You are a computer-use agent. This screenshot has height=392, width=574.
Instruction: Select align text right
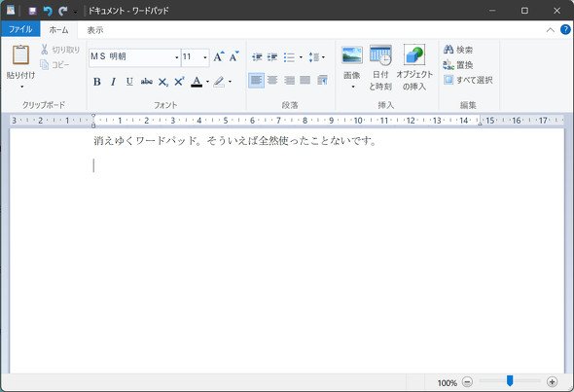pyautogui.click(x=289, y=80)
